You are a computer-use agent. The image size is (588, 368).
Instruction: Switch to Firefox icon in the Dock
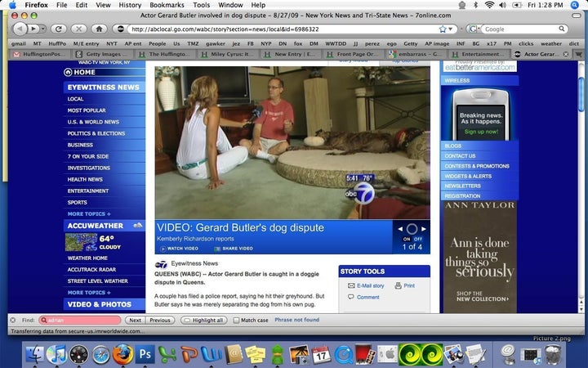123,354
